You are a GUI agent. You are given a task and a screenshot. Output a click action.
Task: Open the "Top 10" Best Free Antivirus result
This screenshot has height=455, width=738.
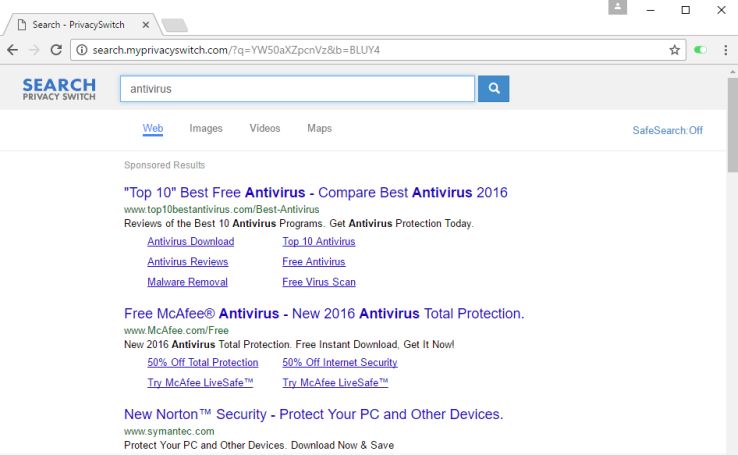(x=315, y=192)
